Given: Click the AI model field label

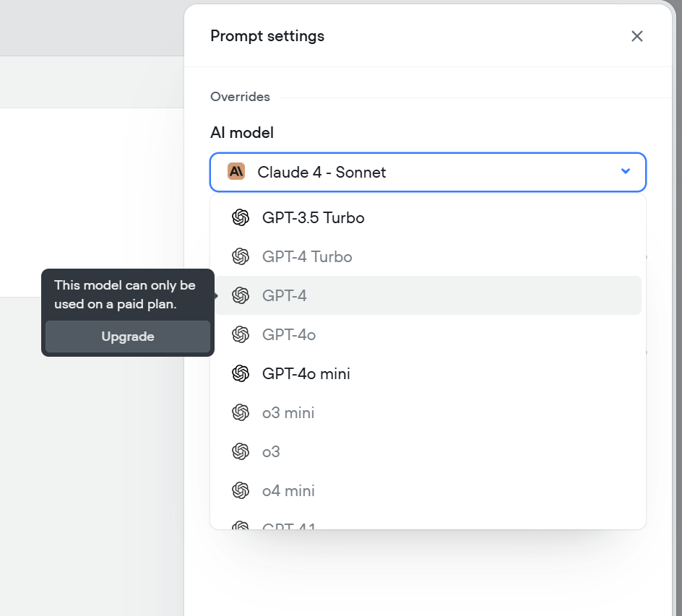Looking at the screenshot, I should 242,133.
